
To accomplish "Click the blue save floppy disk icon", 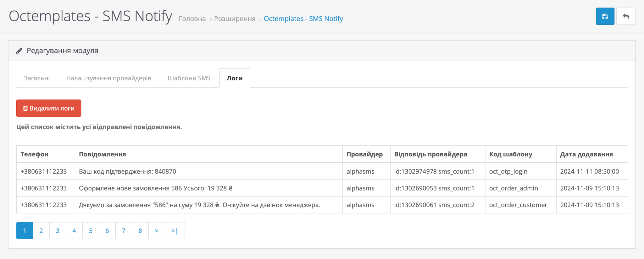I will 605,16.
